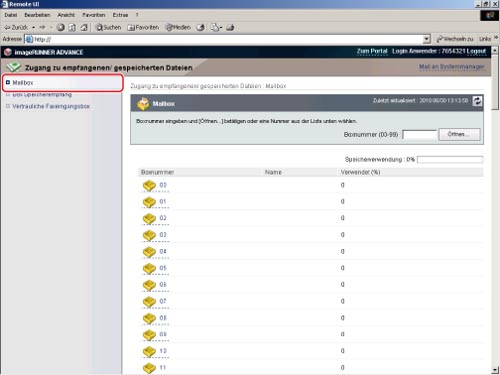The width and height of the screenshot is (500, 375).
Task: Expand the address bar dropdown arrow
Action: coord(426,39)
